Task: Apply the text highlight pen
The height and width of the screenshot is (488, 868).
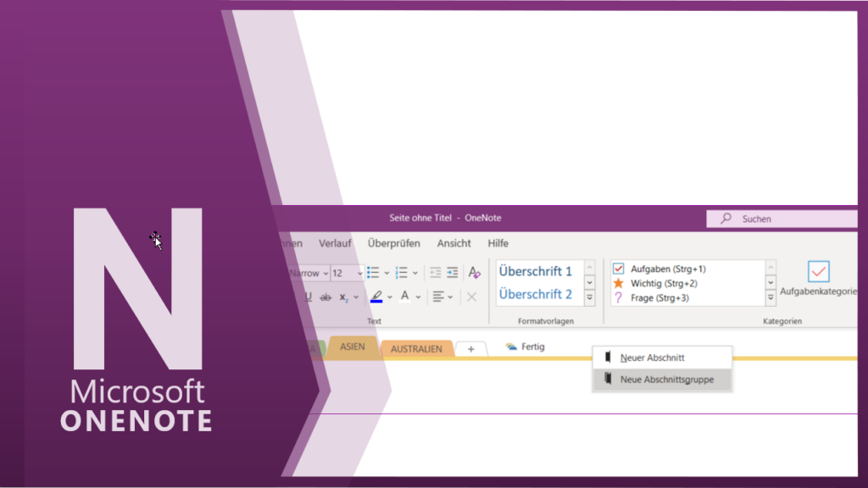Action: [376, 297]
